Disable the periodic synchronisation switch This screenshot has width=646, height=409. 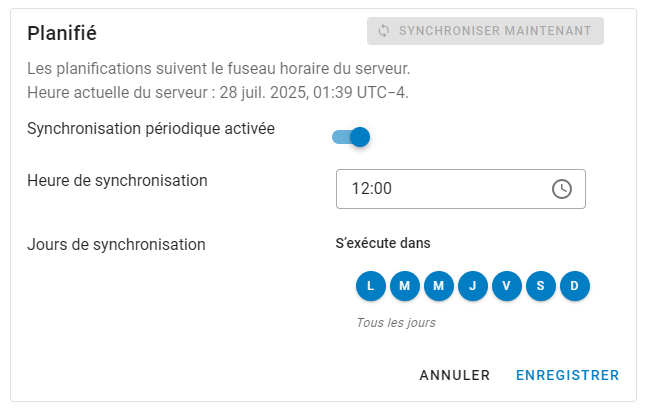point(352,137)
